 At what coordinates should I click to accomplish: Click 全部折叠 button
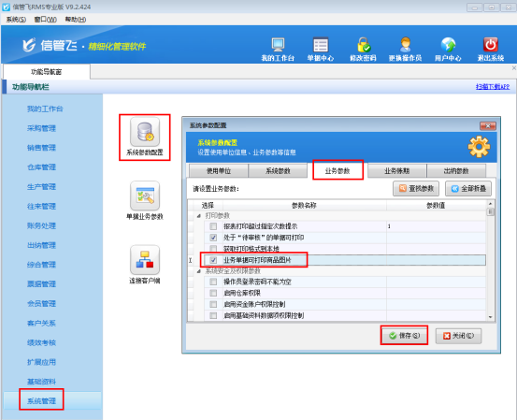468,189
